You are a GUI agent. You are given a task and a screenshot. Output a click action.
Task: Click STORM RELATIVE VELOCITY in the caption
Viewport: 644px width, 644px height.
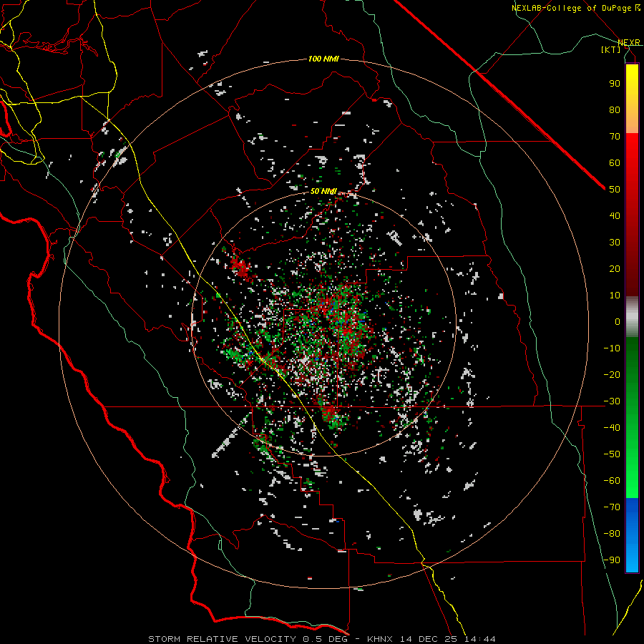(223, 639)
